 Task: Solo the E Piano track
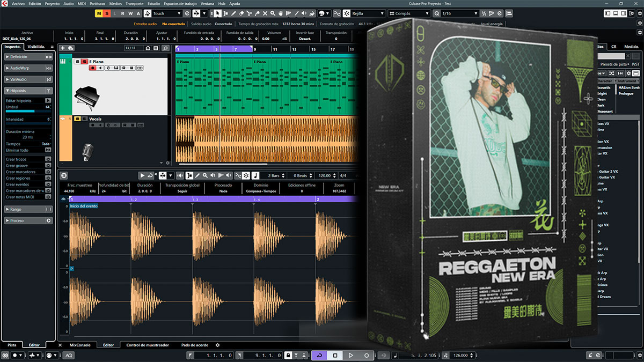point(85,62)
